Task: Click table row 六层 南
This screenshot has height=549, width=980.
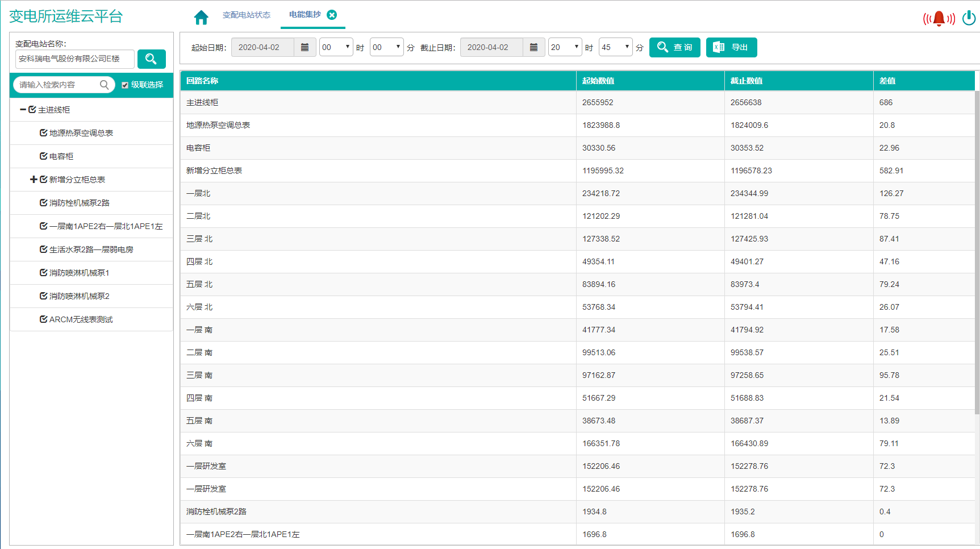Action: 578,443
